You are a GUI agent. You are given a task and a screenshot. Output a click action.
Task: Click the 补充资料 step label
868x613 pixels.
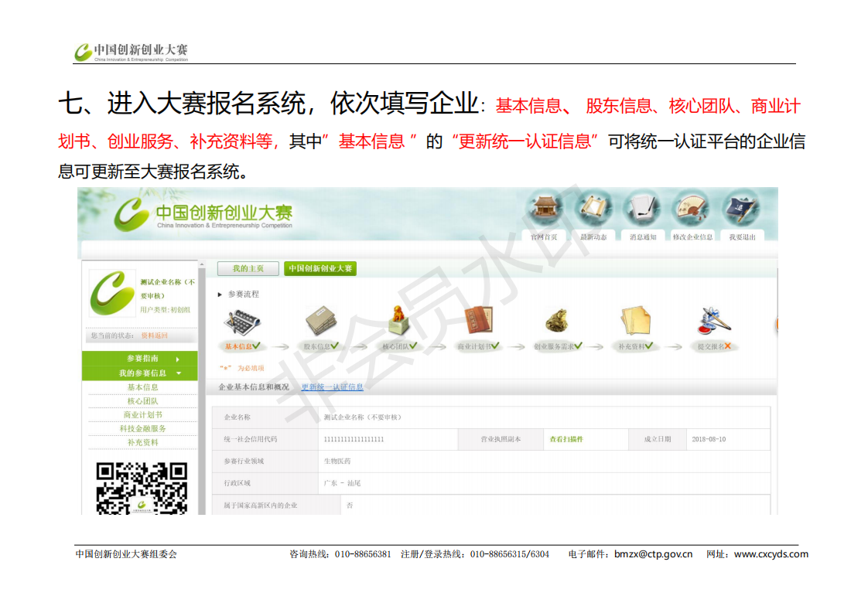pyautogui.click(x=631, y=346)
